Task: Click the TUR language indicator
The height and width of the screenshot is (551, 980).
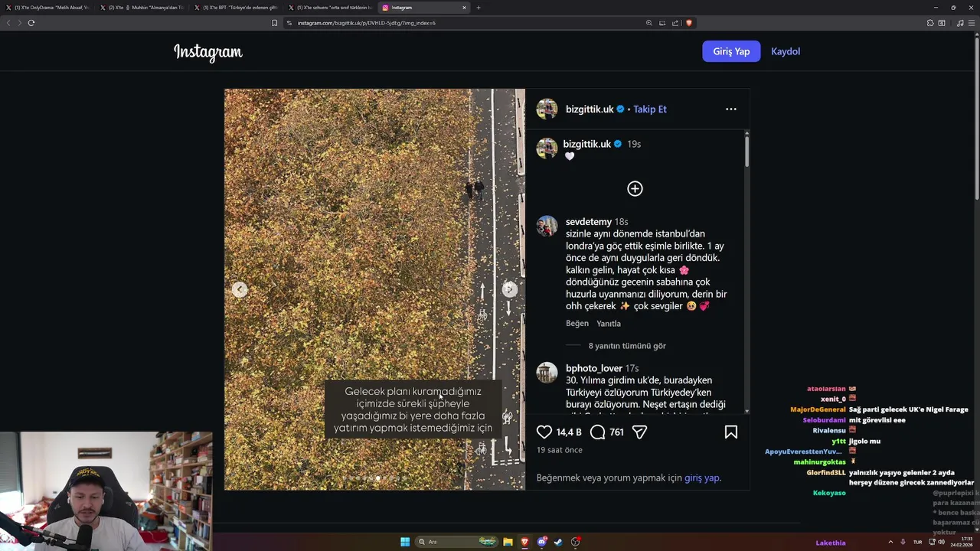Action: [x=917, y=542]
